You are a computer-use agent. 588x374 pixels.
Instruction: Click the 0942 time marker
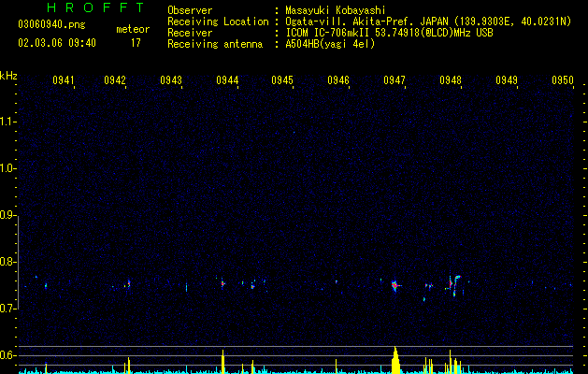(x=115, y=80)
